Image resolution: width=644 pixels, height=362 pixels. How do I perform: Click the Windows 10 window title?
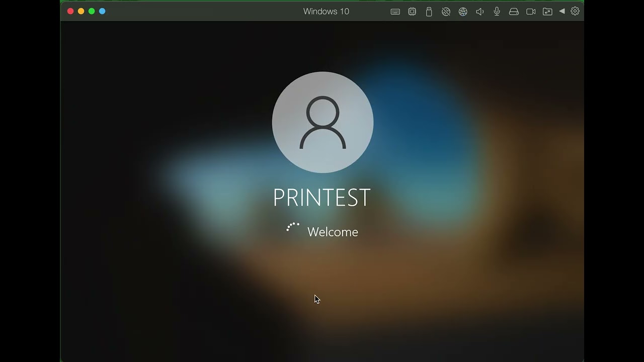(x=326, y=11)
